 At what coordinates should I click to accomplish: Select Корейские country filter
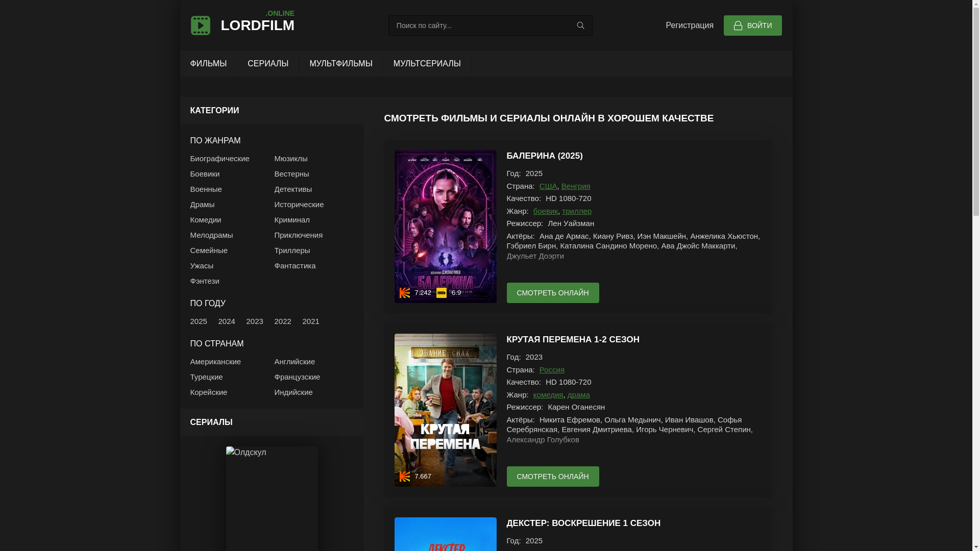(x=208, y=392)
